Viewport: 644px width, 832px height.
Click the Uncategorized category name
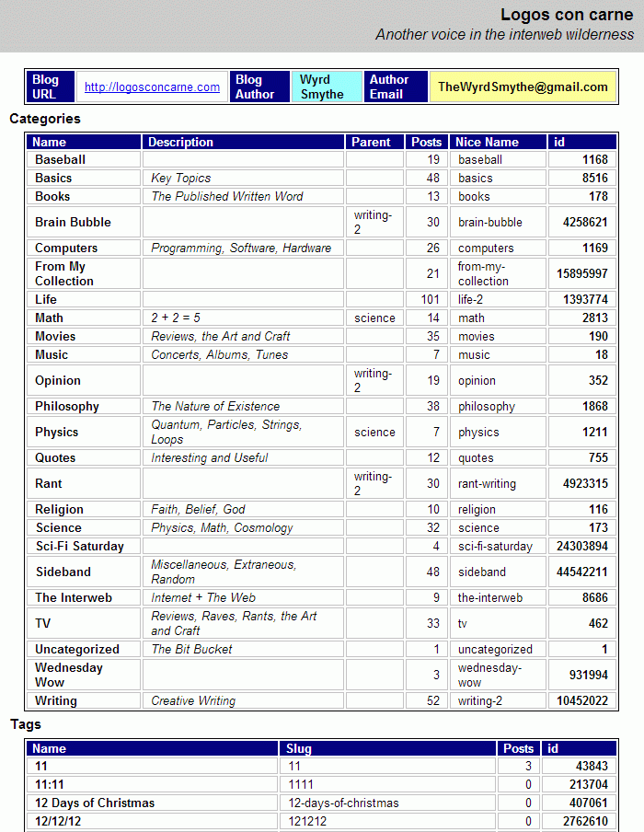click(77, 649)
